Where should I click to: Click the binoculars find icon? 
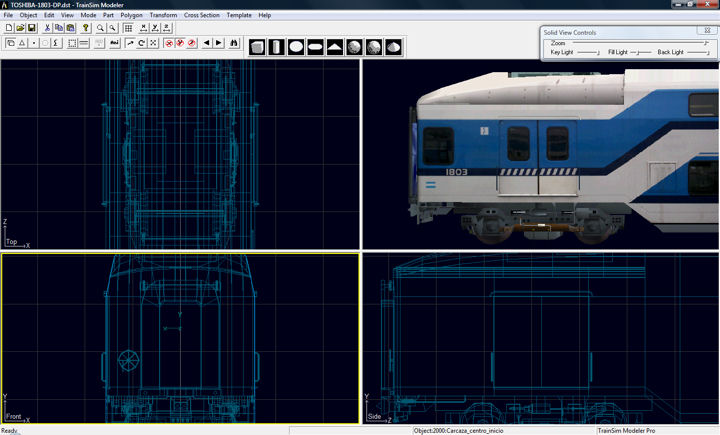pyautogui.click(x=235, y=44)
